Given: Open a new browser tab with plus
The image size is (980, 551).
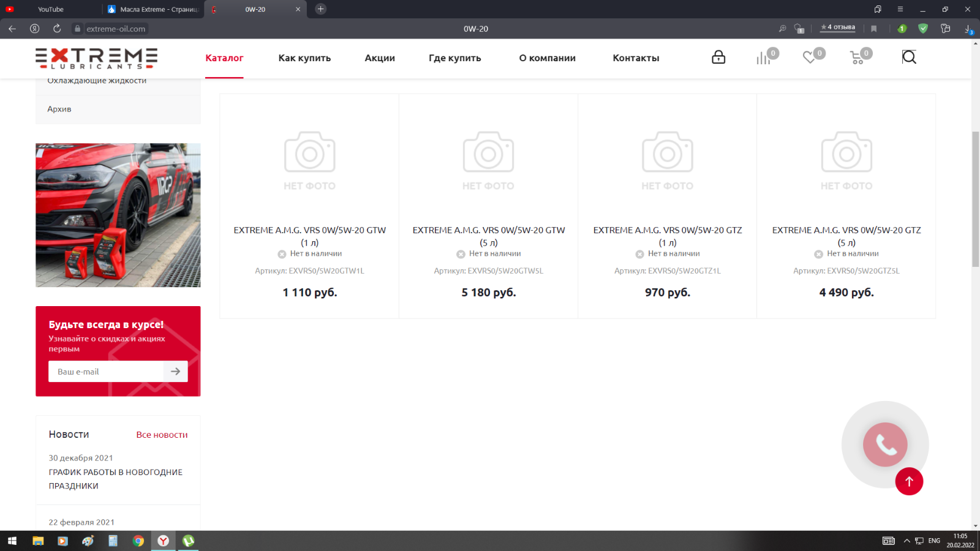Looking at the screenshot, I should (320, 9).
